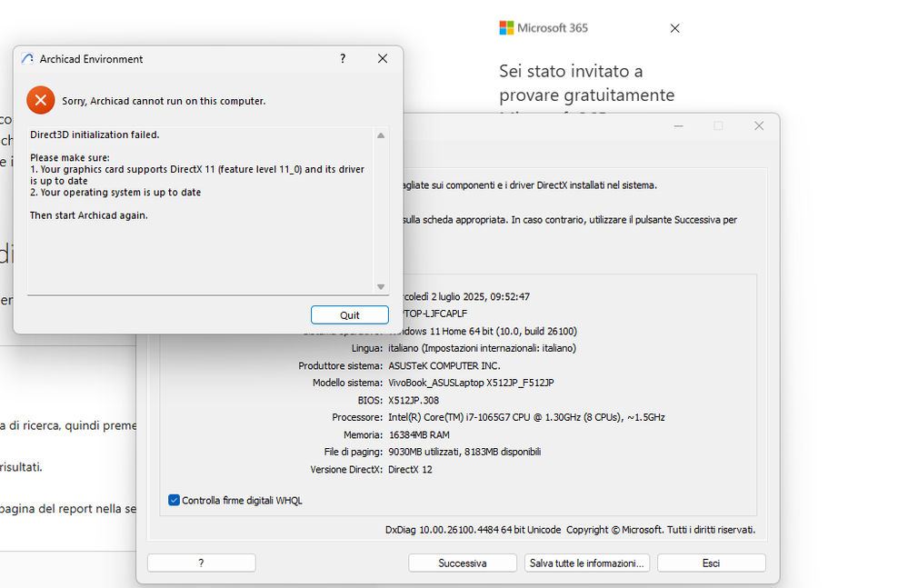Select the 'Direct3D initialization failed.' text

coord(95,135)
